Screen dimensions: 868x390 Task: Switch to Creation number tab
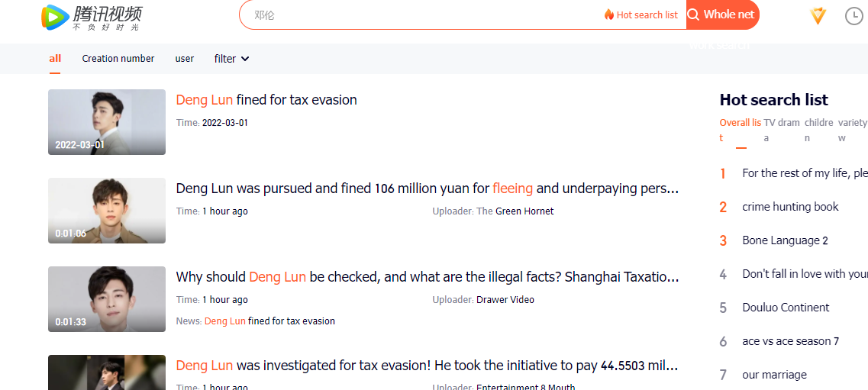[x=118, y=59]
